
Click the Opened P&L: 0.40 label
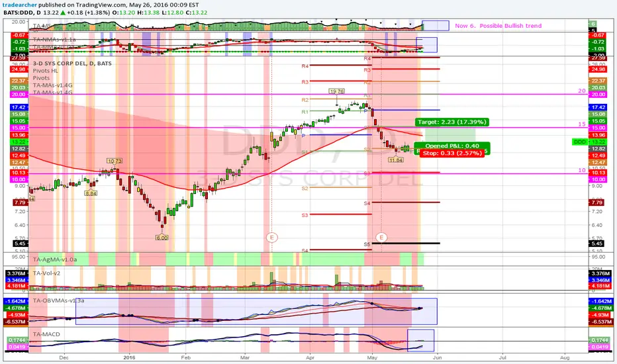pyautogui.click(x=452, y=146)
